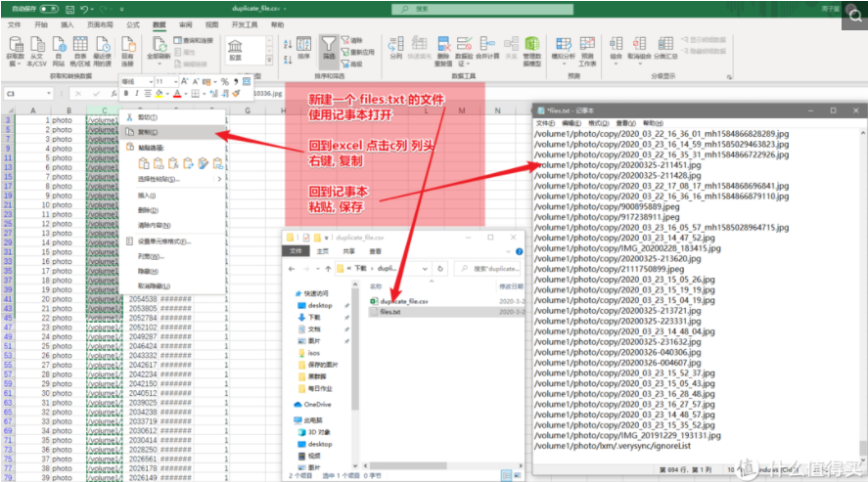Click the Filter (筛选) funnel icon

coord(330,46)
